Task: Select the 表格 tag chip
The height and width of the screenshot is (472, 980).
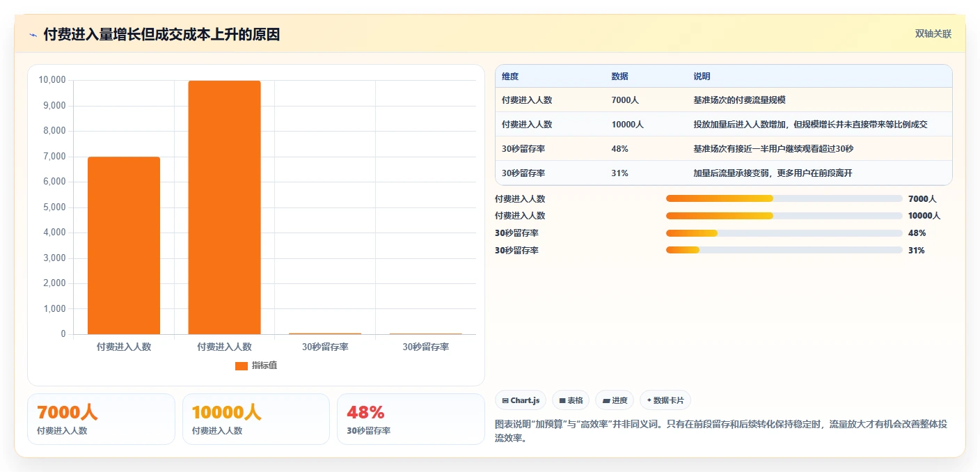Action: [x=570, y=400]
